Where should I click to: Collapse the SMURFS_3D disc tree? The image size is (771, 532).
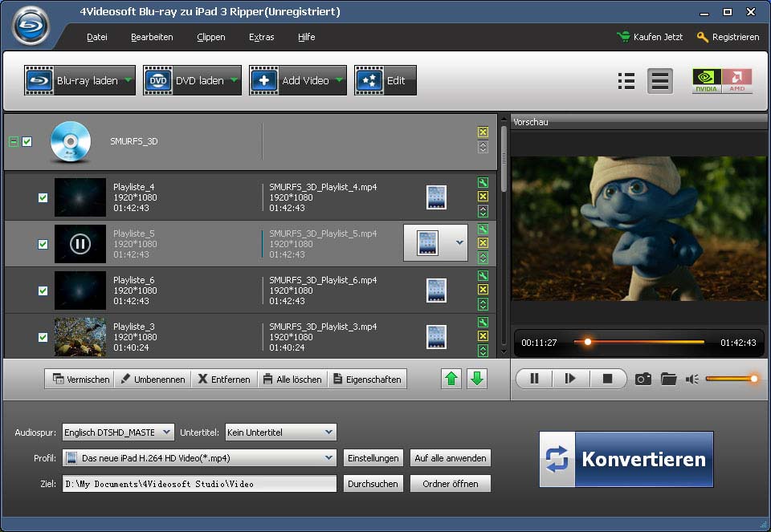click(14, 141)
